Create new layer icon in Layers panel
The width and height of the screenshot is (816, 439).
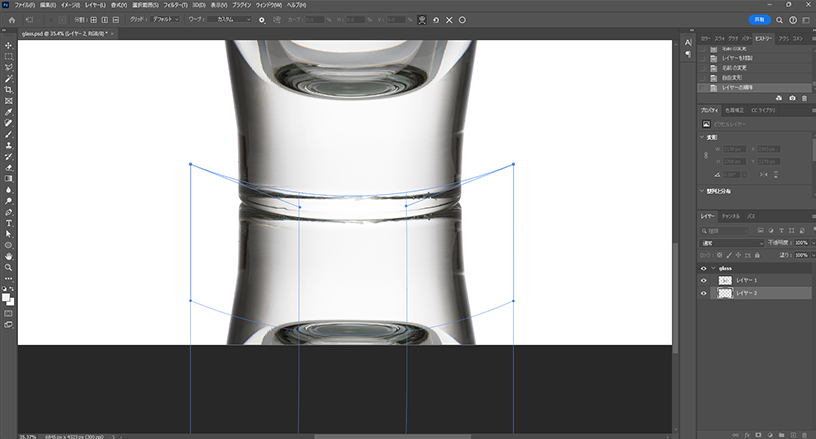793,435
